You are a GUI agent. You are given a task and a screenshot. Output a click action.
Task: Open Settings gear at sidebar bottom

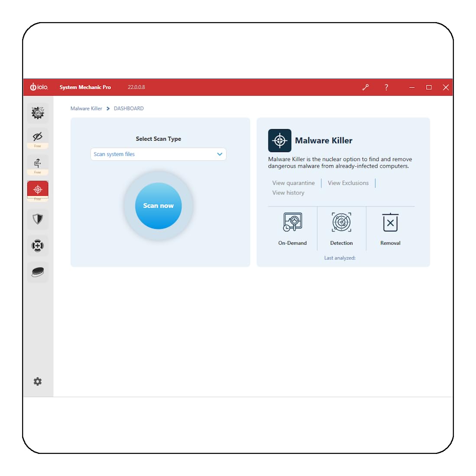tap(38, 381)
